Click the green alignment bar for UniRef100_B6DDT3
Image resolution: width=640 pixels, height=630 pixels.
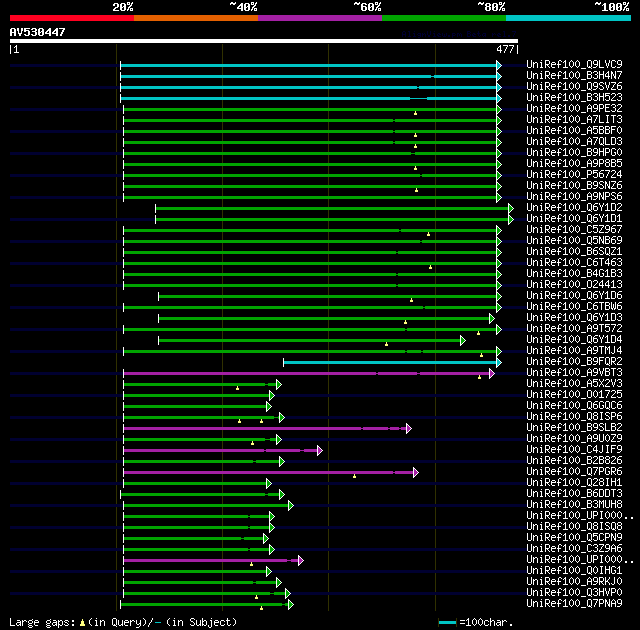click(x=200, y=495)
